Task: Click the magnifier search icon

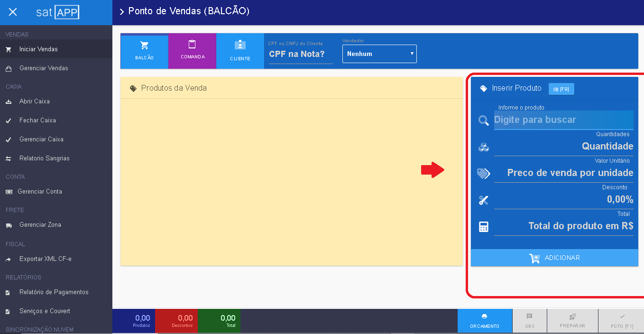Action: (x=483, y=121)
